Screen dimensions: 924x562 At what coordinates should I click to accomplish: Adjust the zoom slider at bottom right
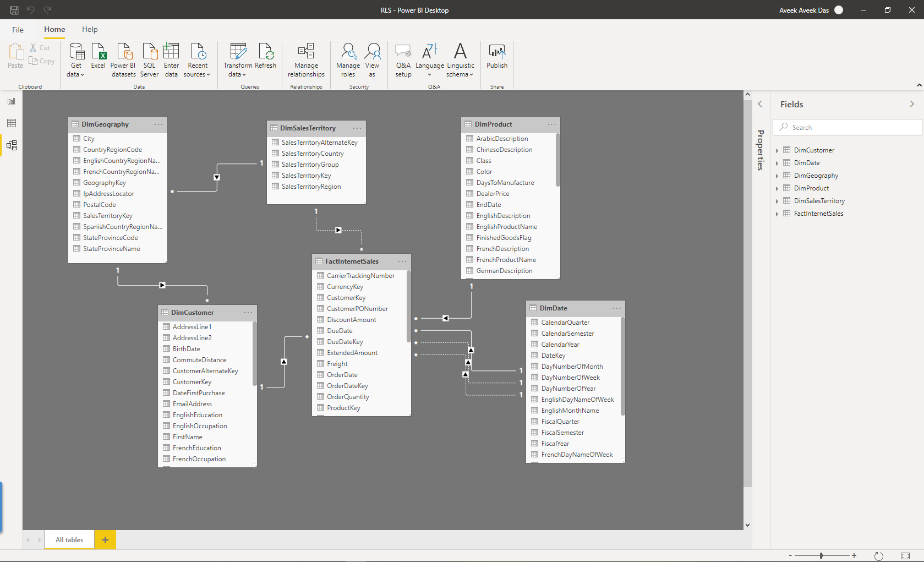822,555
